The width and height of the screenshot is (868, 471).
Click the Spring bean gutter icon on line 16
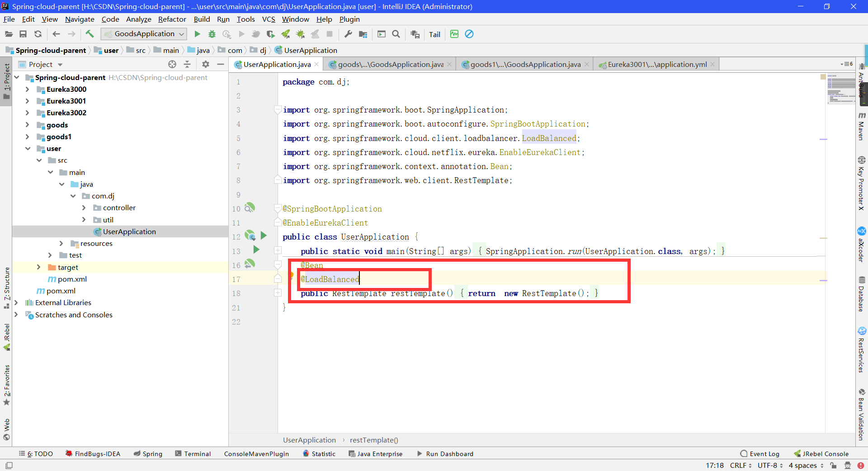250,264
